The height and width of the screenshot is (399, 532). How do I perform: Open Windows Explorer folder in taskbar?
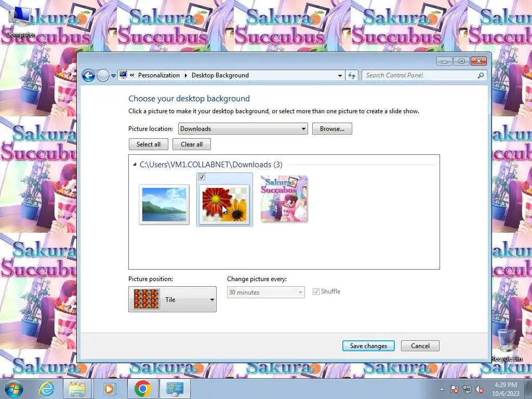(77, 389)
